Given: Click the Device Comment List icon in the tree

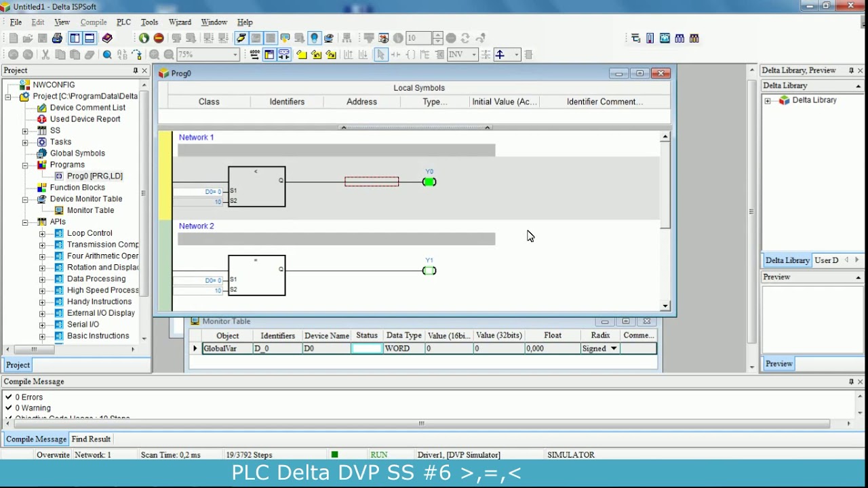Looking at the screenshot, I should 42,108.
